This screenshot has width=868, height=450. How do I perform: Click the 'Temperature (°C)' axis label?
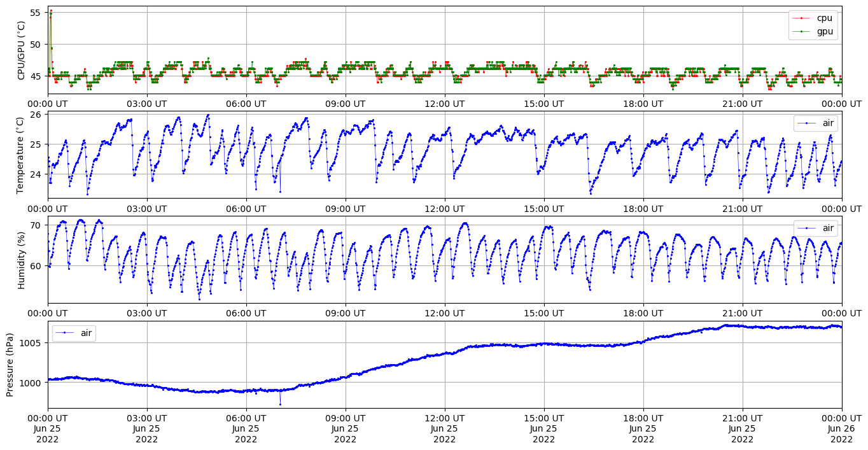[x=22, y=155]
